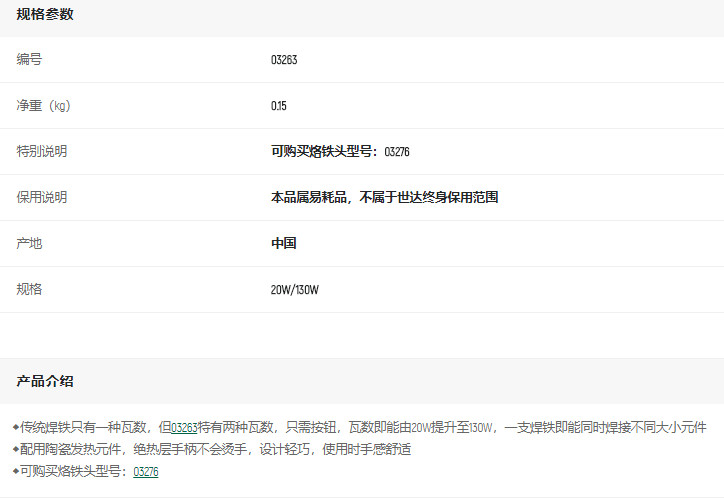Viewport: 724px width, 504px height.
Task: Select the 编号 row label
Action: (29, 60)
